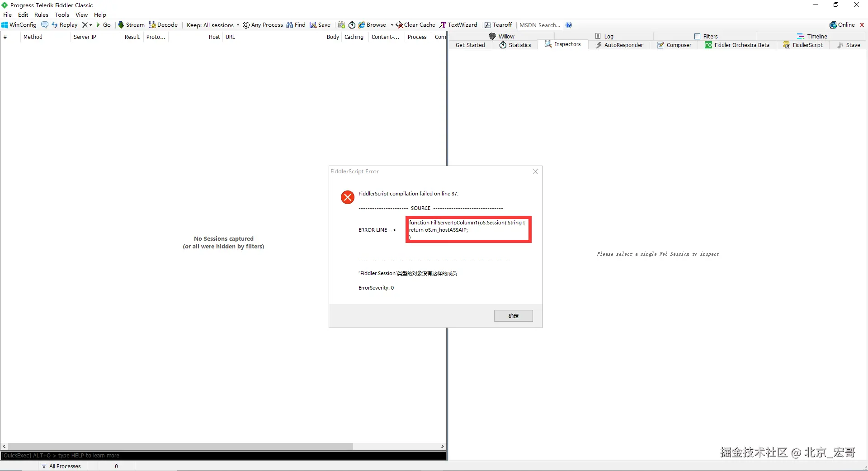Screen dimensions: 868x471
Task: Toggle Stream mode
Action: (132, 25)
